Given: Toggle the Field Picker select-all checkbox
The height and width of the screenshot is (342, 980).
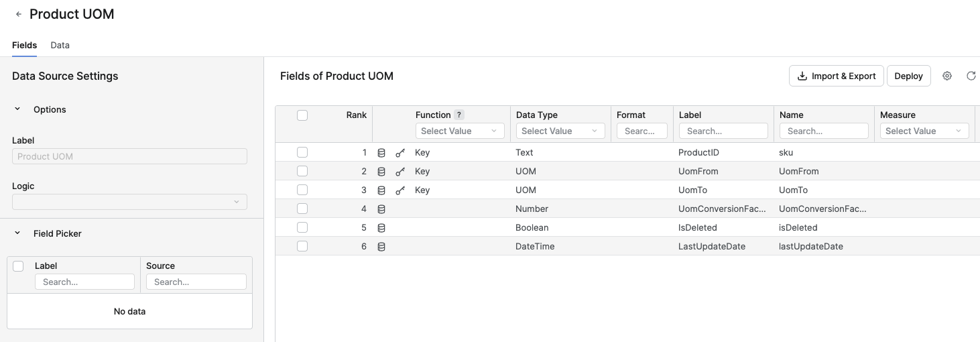Looking at the screenshot, I should tap(18, 266).
